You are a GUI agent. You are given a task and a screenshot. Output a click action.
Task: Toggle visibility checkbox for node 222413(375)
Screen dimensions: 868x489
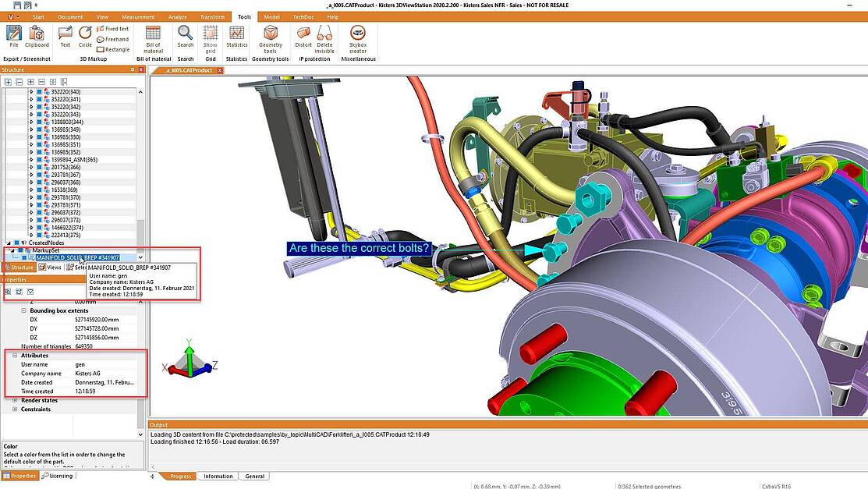click(39, 235)
